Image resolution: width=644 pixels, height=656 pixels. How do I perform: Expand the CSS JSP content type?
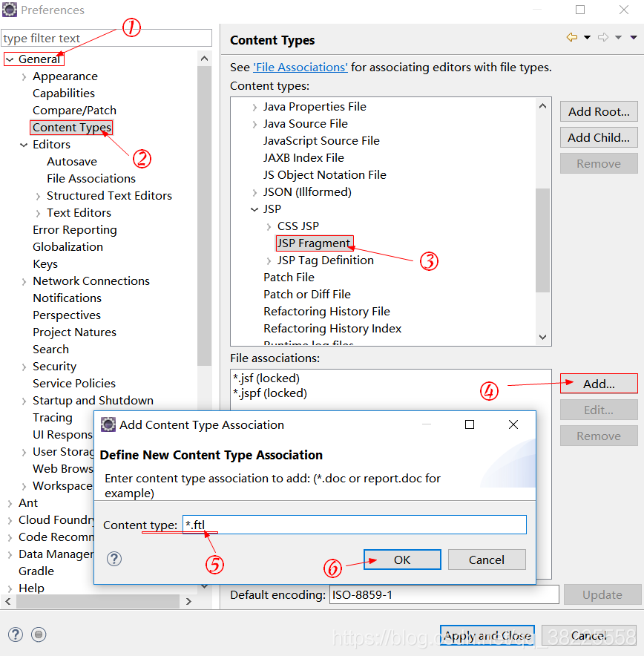269,227
